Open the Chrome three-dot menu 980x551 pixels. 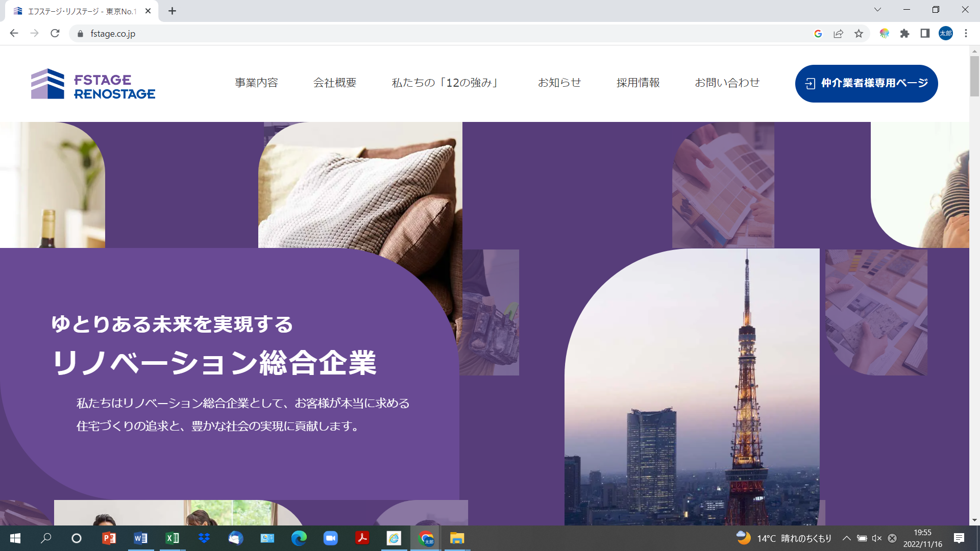tap(966, 34)
